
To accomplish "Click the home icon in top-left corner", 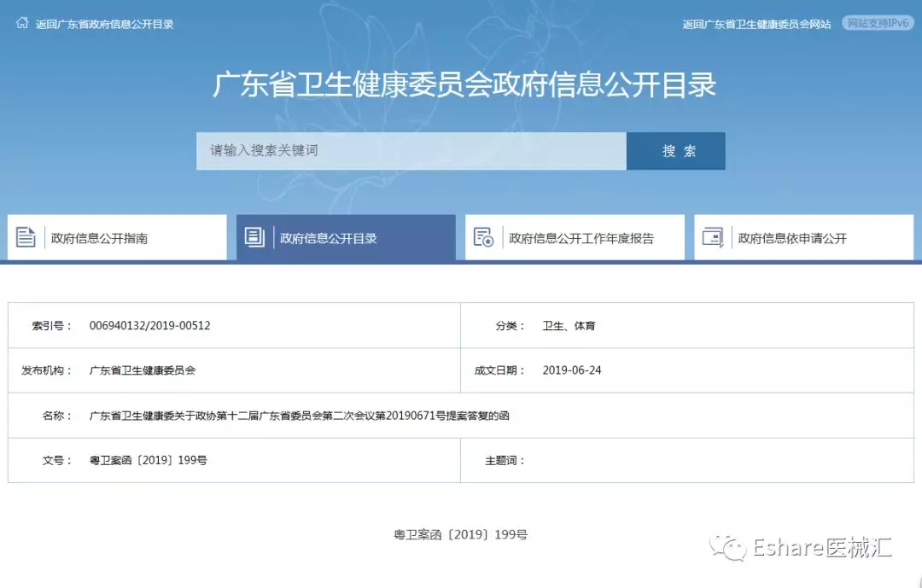I will click(22, 23).
